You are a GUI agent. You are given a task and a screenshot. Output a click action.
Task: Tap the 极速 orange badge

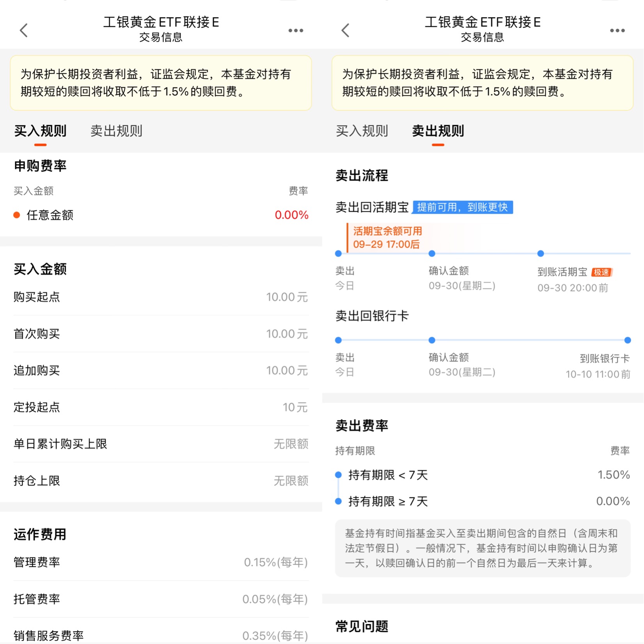[601, 272]
